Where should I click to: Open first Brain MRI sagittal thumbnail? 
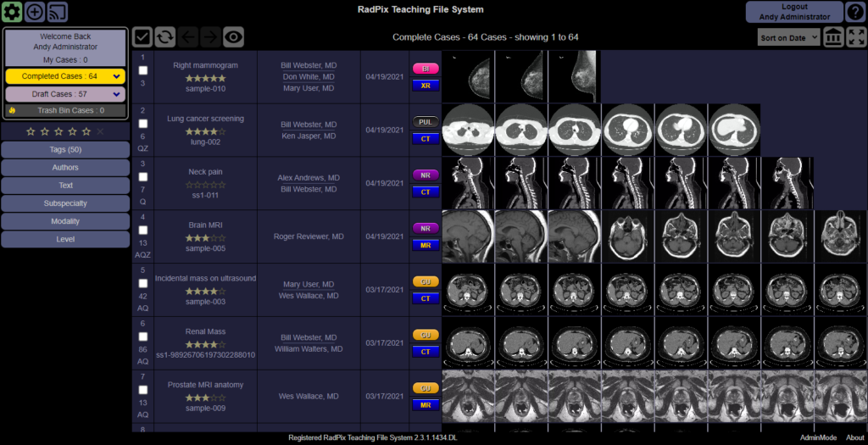point(468,236)
